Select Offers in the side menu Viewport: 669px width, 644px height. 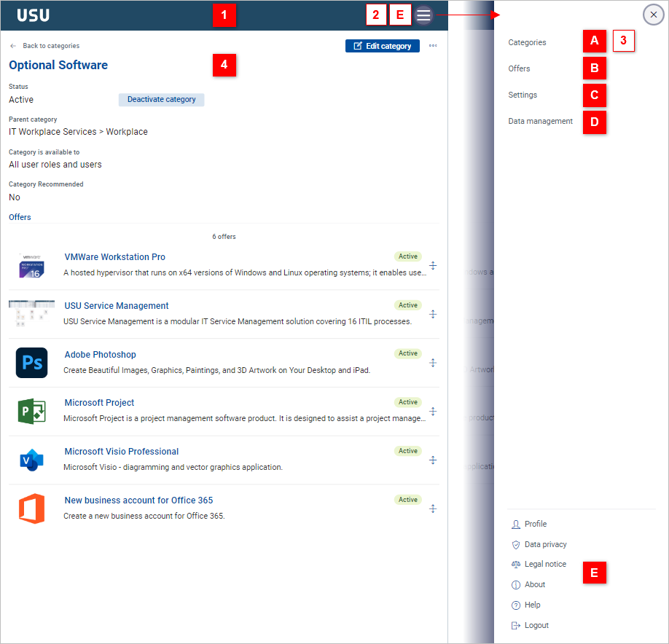click(517, 68)
